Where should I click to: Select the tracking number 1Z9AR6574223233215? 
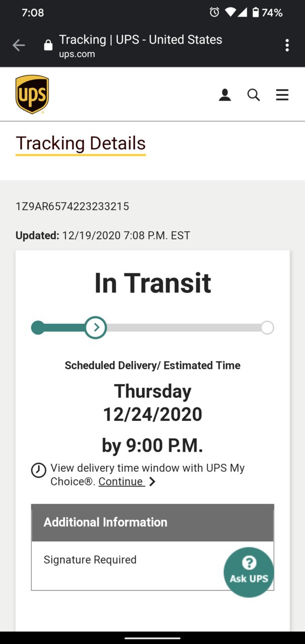click(72, 206)
